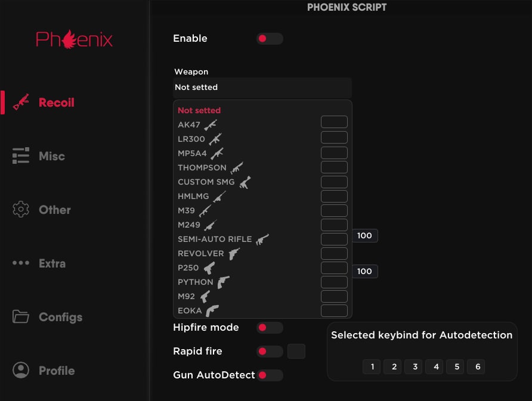Screen dimensions: 532x401
Task: Click the Extra three-dots icon
Action: tap(21, 263)
